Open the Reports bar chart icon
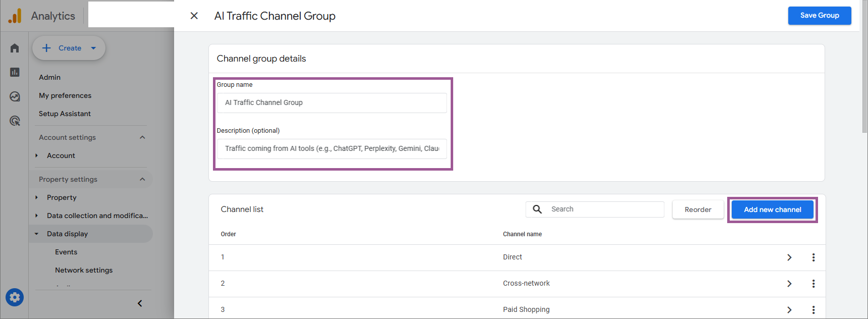868x319 pixels. tap(15, 72)
